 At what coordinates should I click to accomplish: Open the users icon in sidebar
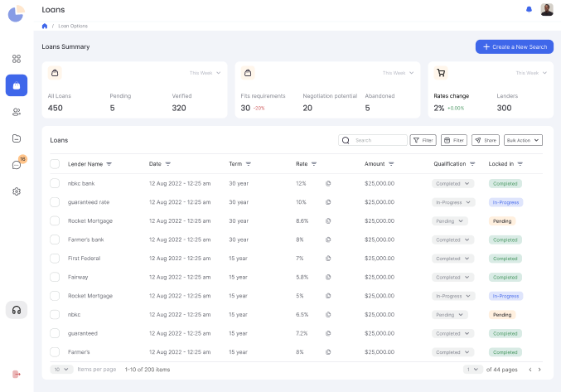(x=17, y=112)
